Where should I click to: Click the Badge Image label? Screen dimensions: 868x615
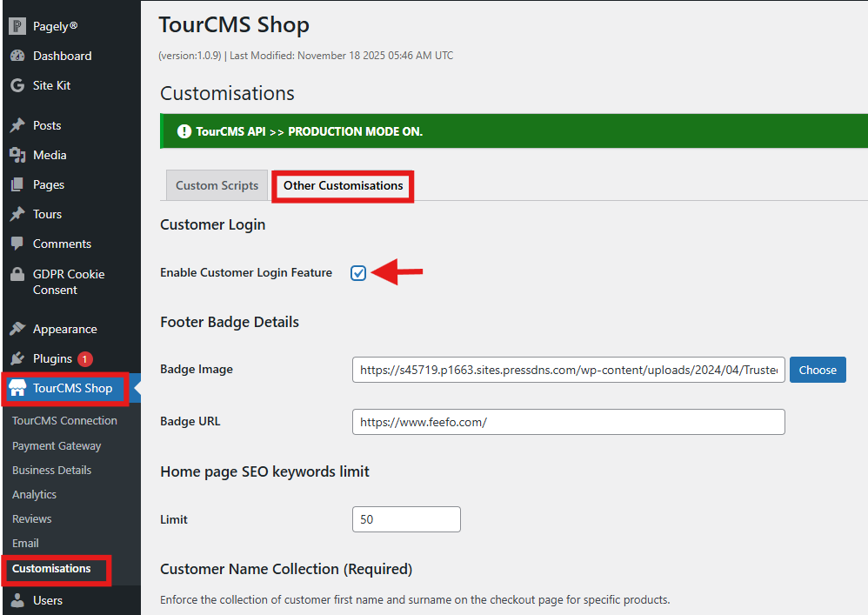(197, 369)
